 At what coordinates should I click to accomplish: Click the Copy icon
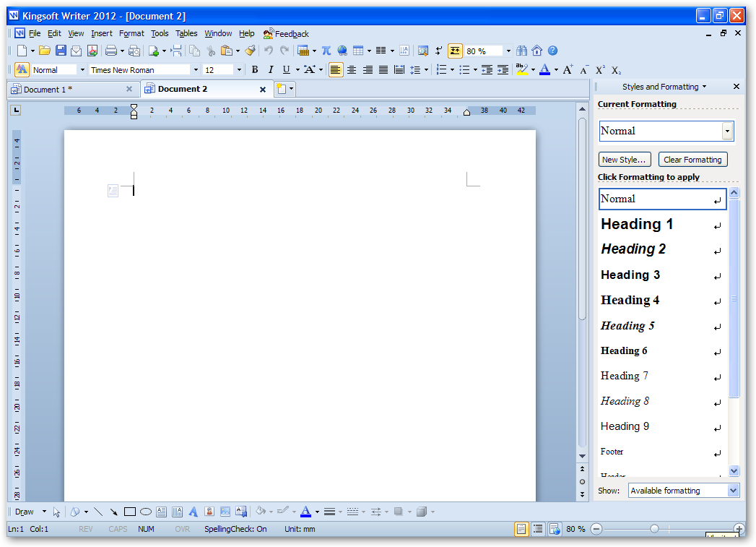point(195,51)
